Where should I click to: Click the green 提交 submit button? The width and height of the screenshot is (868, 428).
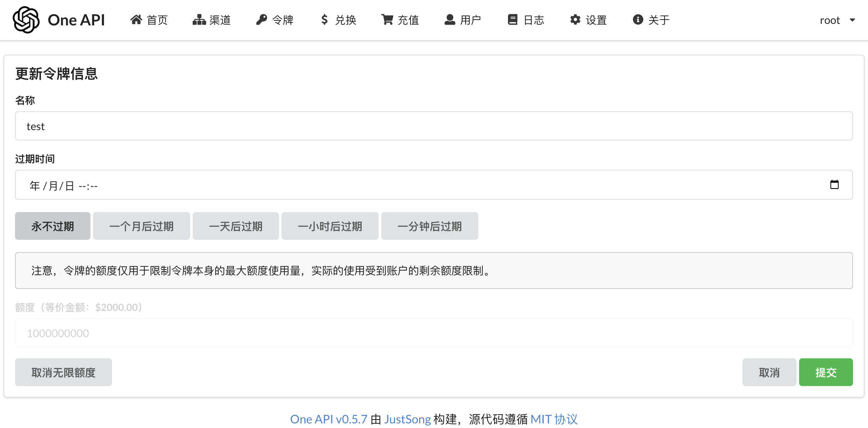(x=826, y=372)
